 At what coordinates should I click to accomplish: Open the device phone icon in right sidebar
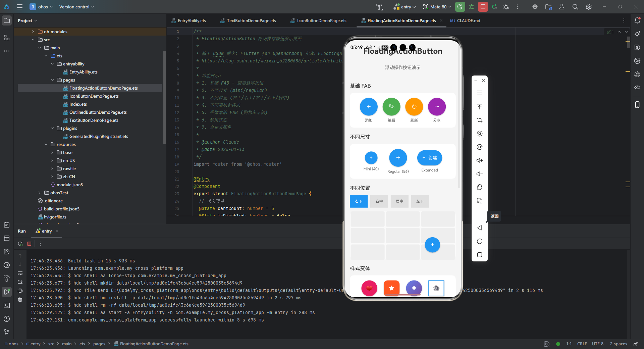click(x=637, y=105)
